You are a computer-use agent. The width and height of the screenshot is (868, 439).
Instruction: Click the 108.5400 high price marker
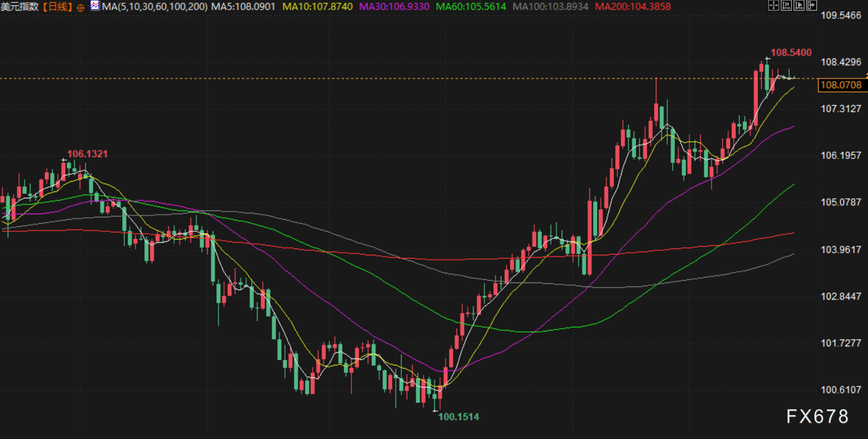point(791,53)
